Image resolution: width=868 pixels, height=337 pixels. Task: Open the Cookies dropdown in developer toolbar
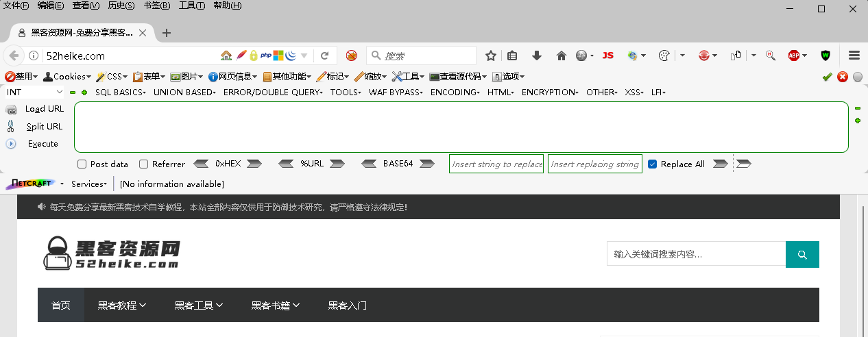point(68,77)
